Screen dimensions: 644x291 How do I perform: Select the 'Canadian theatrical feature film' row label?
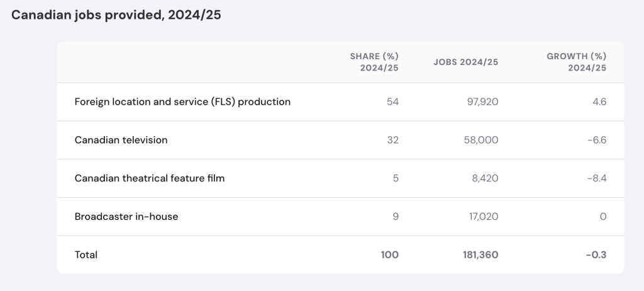pyautogui.click(x=149, y=178)
